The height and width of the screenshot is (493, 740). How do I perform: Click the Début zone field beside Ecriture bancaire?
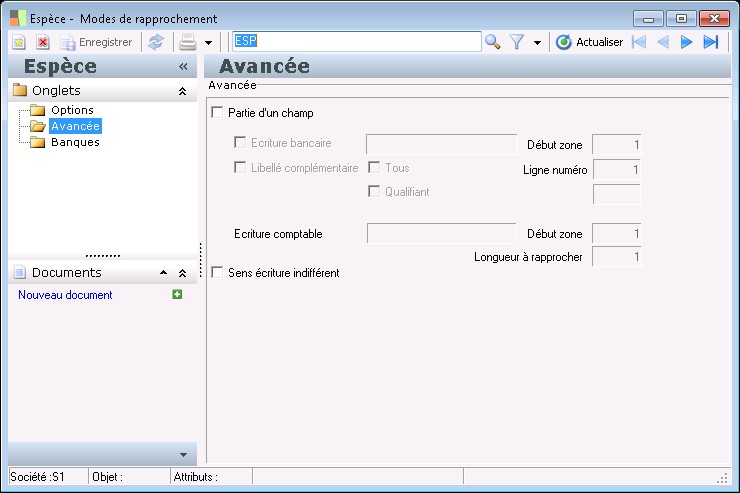coord(616,144)
